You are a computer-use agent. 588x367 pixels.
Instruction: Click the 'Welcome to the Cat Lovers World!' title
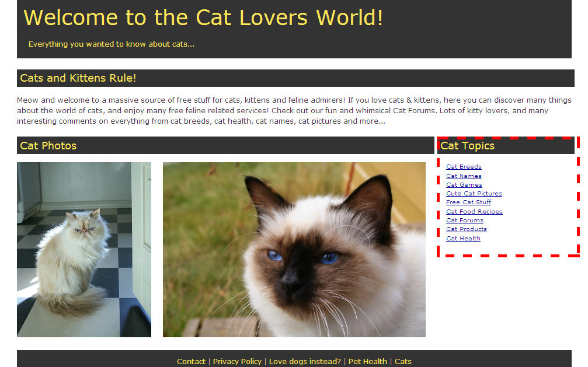pyautogui.click(x=203, y=18)
